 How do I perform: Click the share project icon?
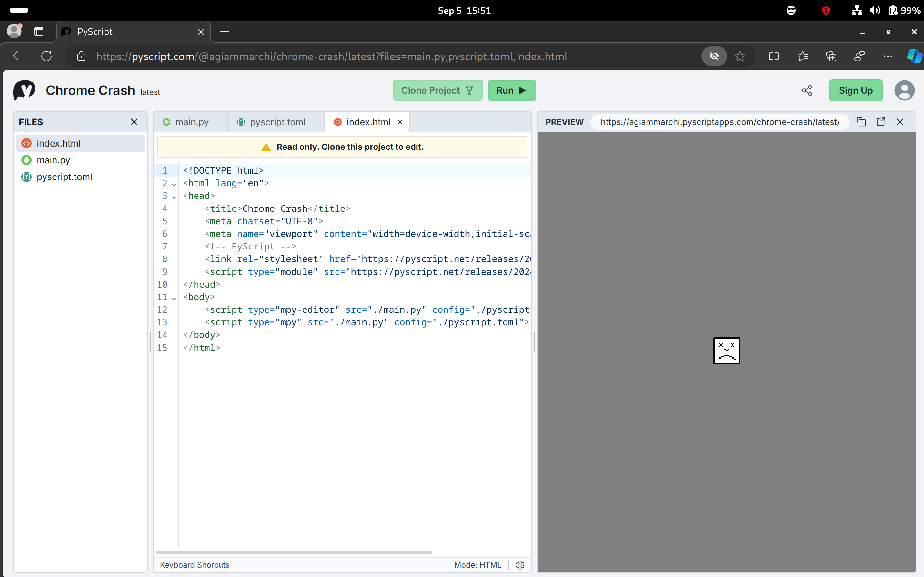(x=807, y=90)
